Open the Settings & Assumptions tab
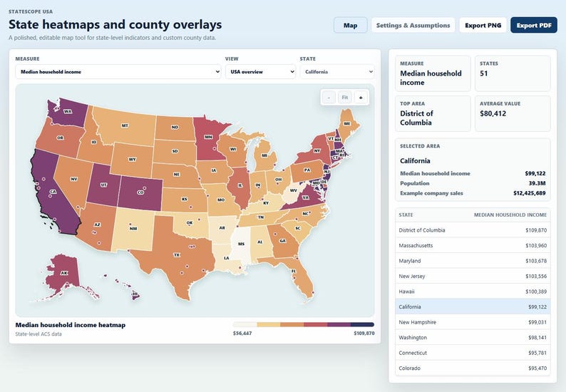Screen dimensions: 566x392 [x=413, y=25]
